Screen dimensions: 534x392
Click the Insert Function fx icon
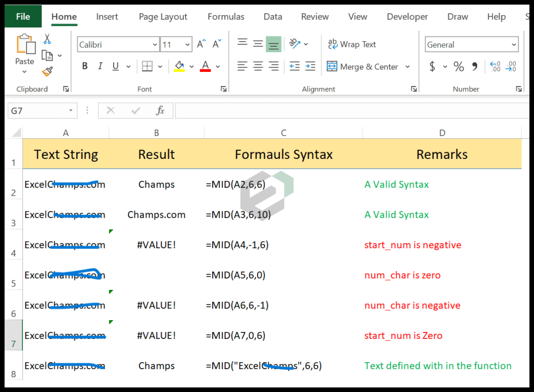(x=160, y=111)
